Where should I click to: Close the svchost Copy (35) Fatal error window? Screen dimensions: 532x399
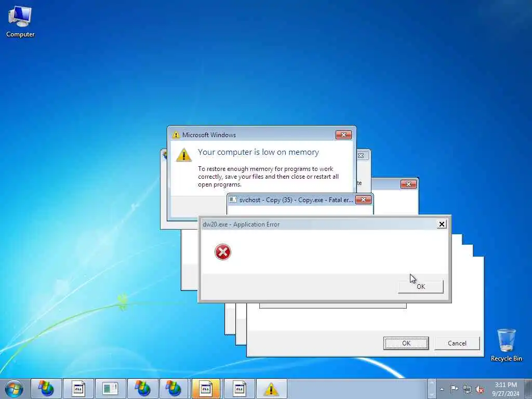point(363,200)
